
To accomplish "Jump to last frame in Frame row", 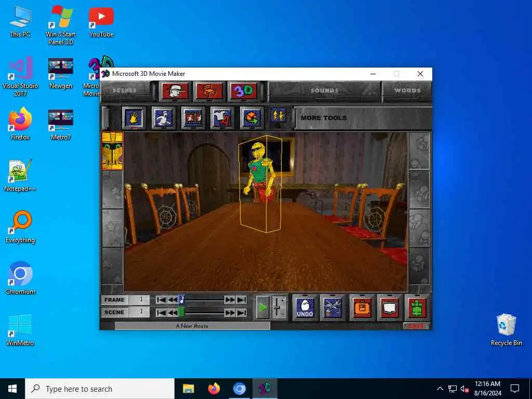I will [241, 300].
